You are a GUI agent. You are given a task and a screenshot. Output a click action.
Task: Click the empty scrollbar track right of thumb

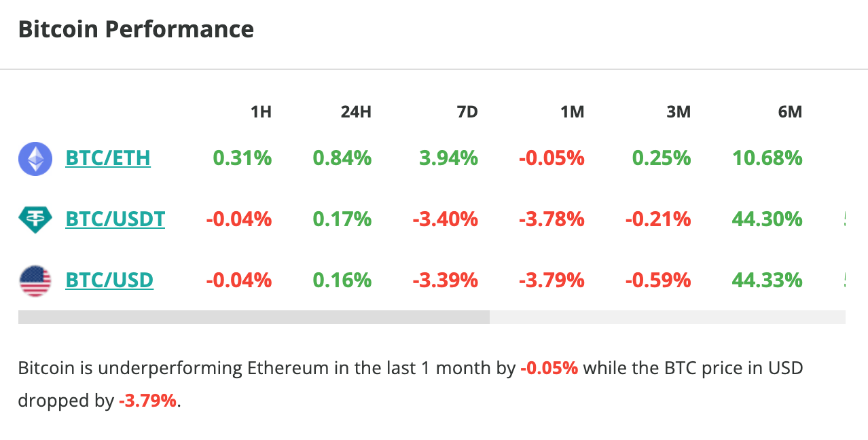(x=667, y=317)
